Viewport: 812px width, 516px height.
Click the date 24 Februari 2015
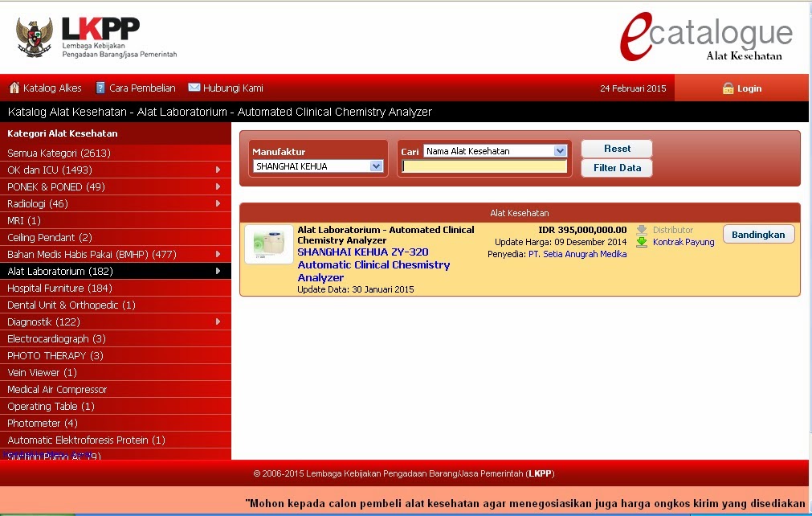[633, 88]
